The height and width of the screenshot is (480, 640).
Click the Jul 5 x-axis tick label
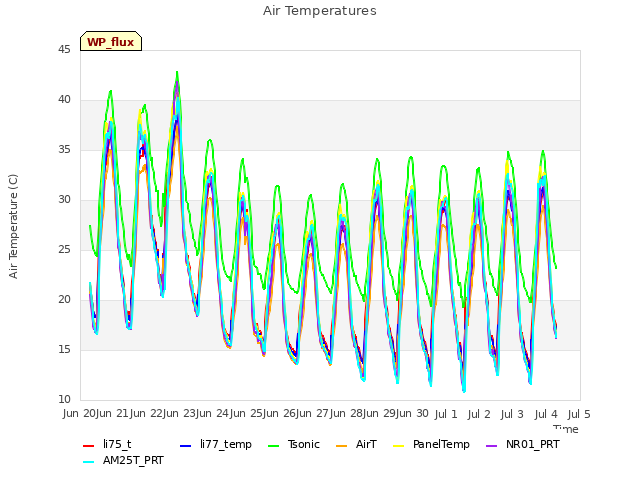[x=579, y=414]
